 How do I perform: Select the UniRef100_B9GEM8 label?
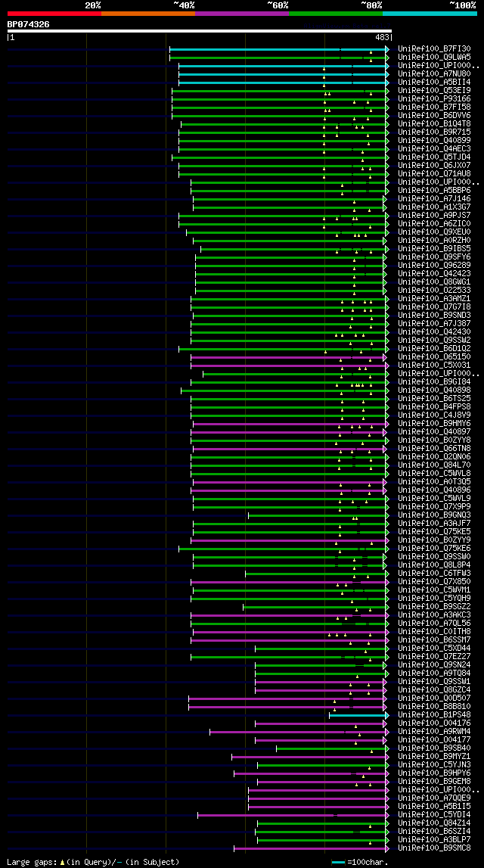tap(434, 782)
